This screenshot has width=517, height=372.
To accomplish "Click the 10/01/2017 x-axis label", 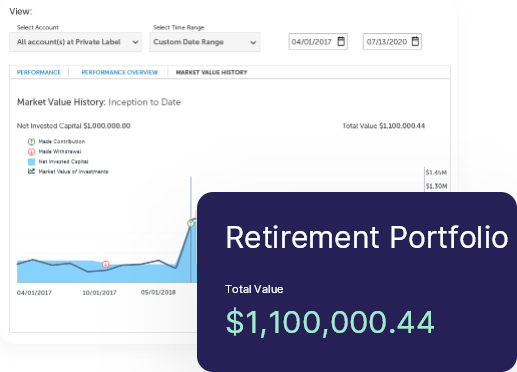I will (99, 293).
